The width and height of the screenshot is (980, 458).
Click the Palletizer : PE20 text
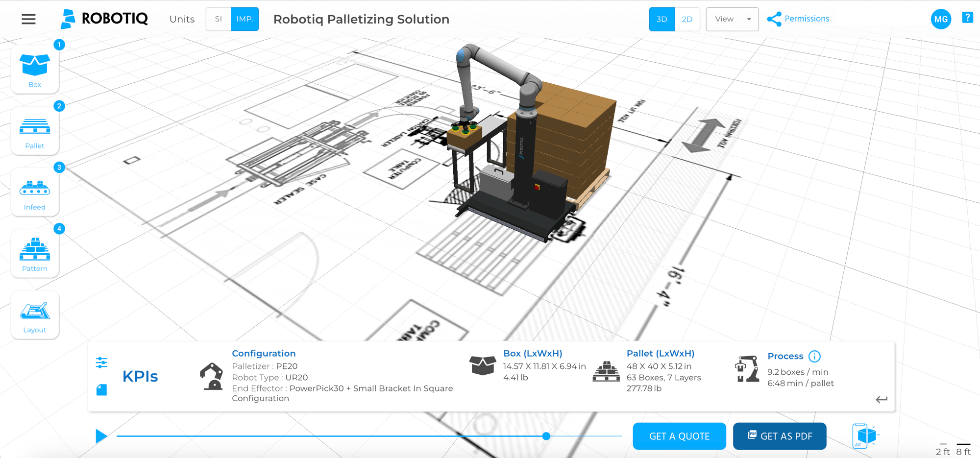click(265, 366)
